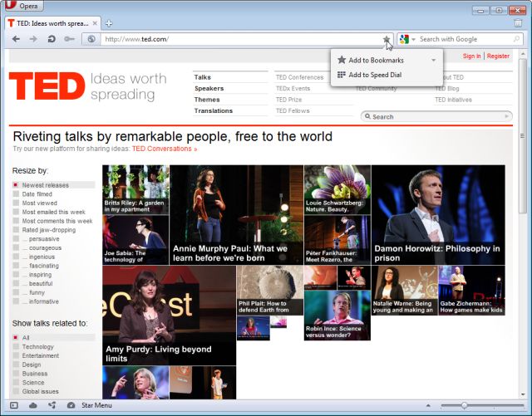532x416 pixels.
Task: Select the Newest releases option
Action: pyautogui.click(x=45, y=185)
